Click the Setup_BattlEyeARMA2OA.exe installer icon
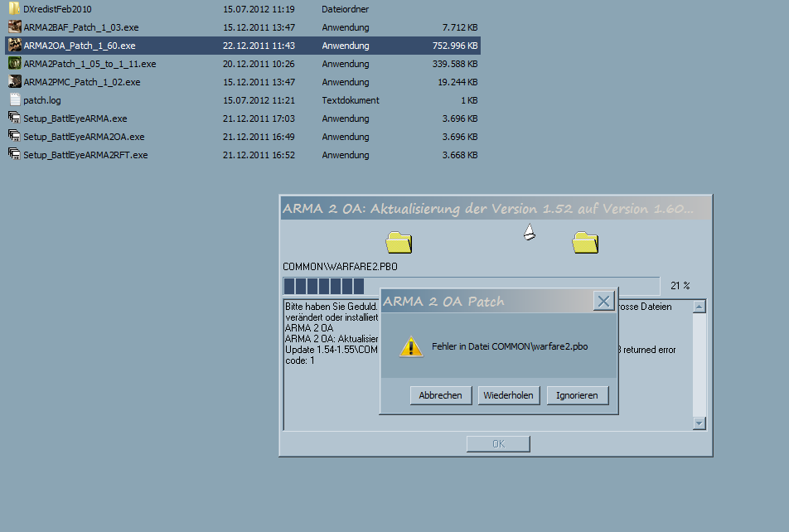789x532 pixels. (15, 136)
